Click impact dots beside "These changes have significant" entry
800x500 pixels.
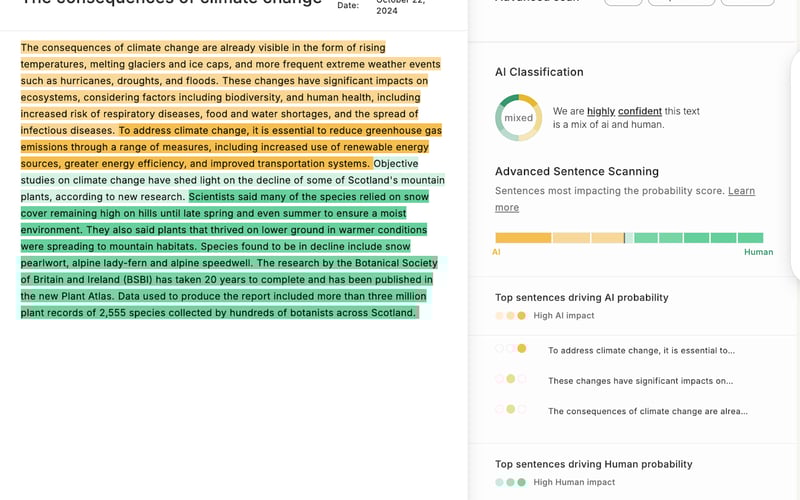click(510, 380)
